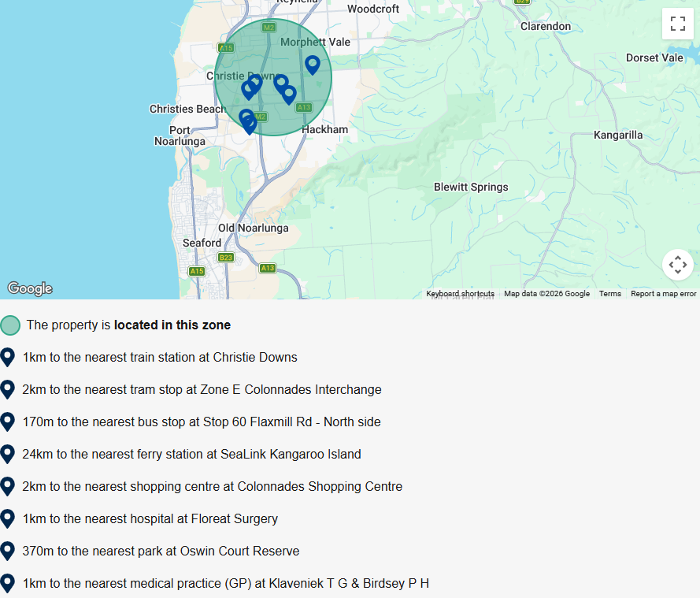Click the Blewitt Springs label on map
Screen dimensions: 700x598
pyautogui.click(x=471, y=188)
